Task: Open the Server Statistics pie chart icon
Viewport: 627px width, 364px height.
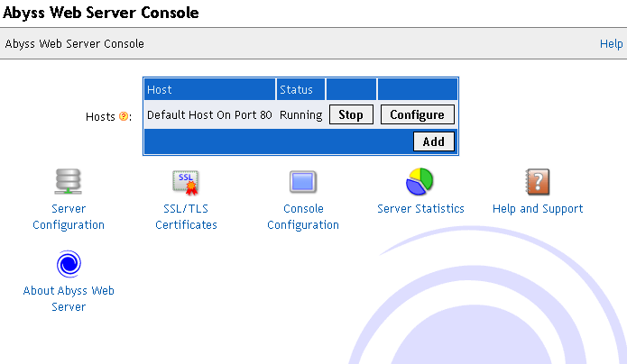Action: click(420, 181)
